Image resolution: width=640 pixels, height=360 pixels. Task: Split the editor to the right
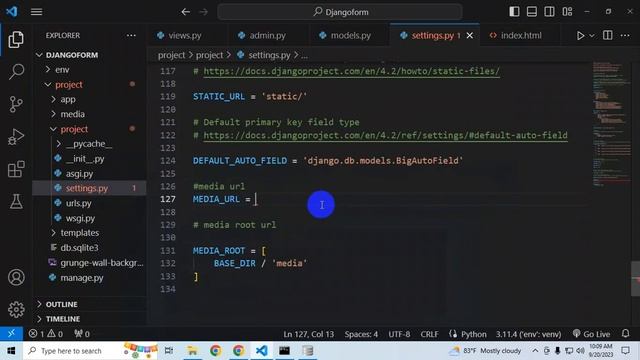[x=608, y=35]
